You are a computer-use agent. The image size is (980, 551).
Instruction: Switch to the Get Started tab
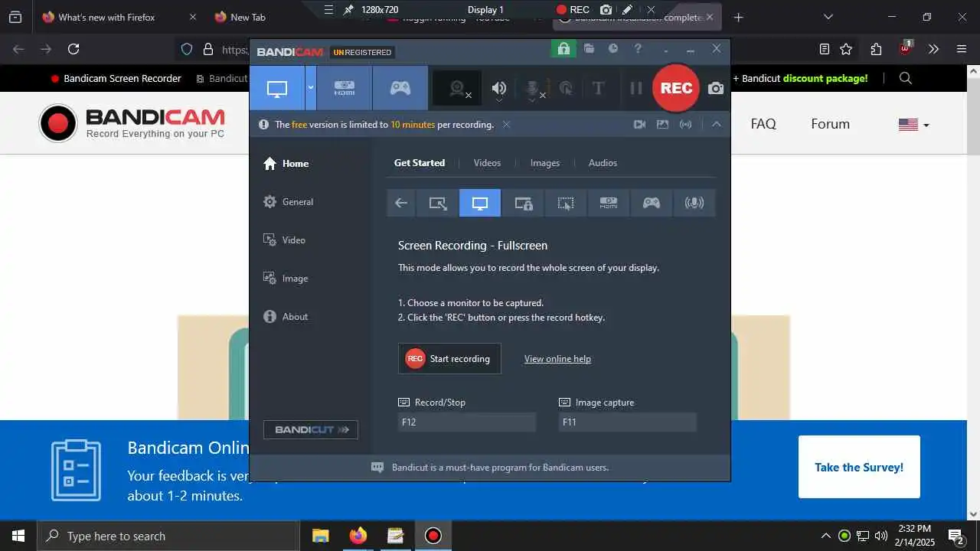pyautogui.click(x=419, y=162)
